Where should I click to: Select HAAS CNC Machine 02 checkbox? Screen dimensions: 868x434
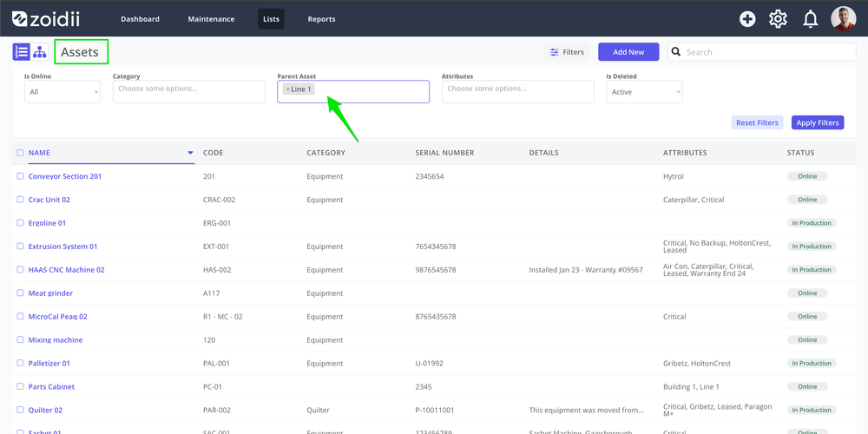(x=21, y=270)
